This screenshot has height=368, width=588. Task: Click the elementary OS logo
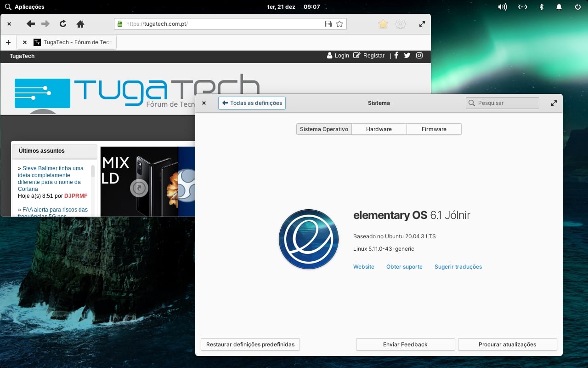coord(309,239)
